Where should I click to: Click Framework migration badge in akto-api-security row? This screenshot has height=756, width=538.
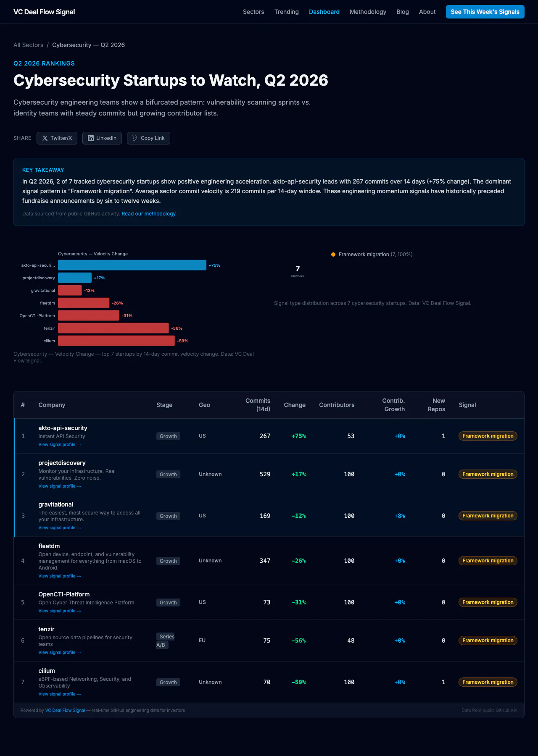click(x=488, y=436)
